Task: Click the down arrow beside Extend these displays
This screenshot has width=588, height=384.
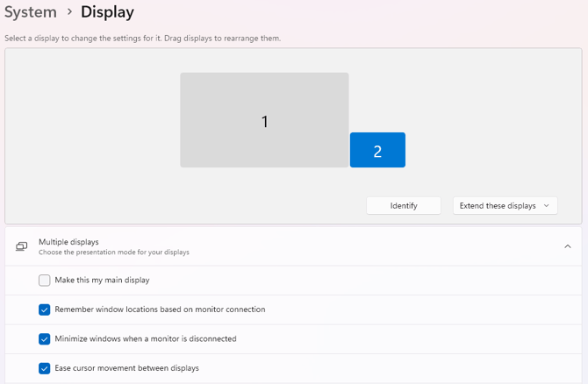Action: tap(547, 205)
